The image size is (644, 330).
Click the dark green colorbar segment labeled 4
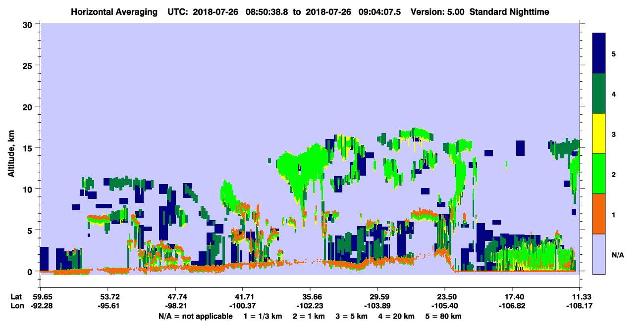click(599, 94)
